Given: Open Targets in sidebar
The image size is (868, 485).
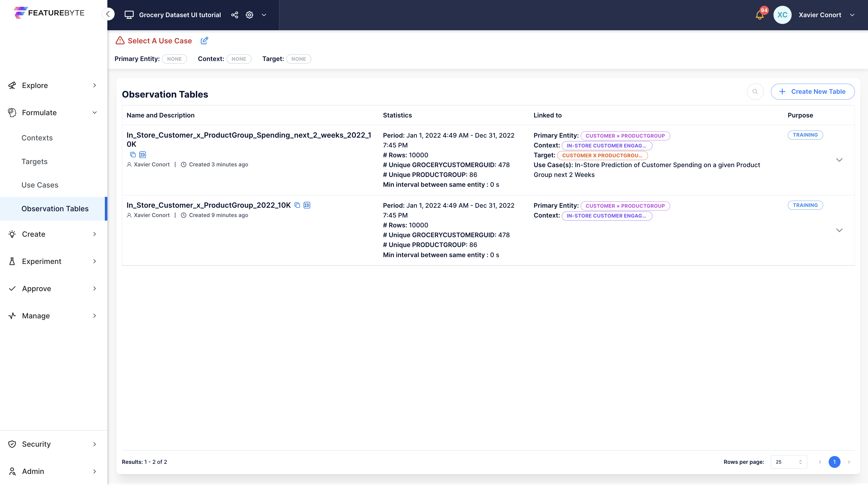Looking at the screenshot, I should click(34, 161).
